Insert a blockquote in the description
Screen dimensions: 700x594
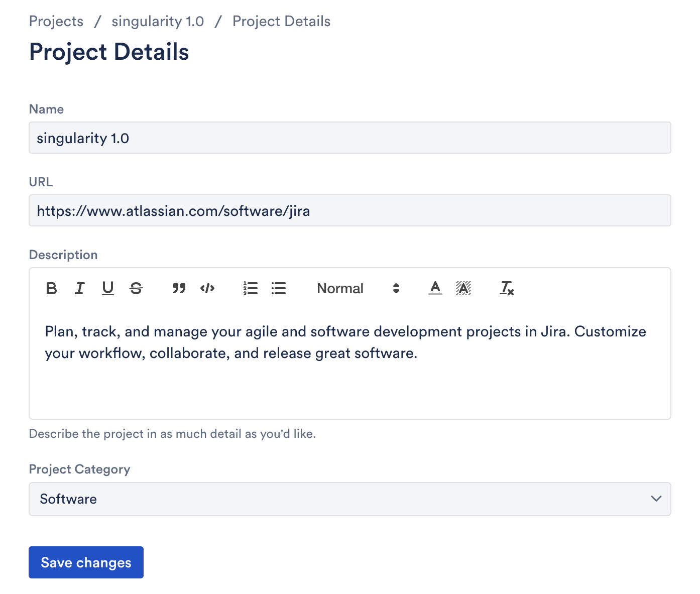coord(179,288)
